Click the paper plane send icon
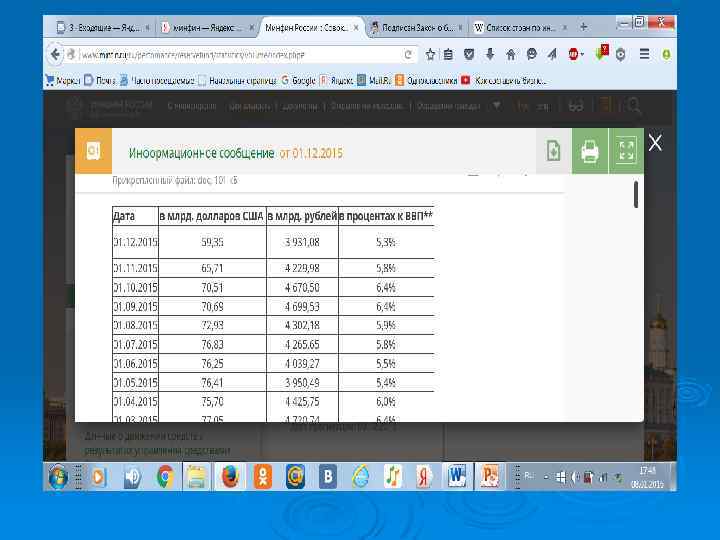Screen dimensions: 720x540 [x=552, y=55]
